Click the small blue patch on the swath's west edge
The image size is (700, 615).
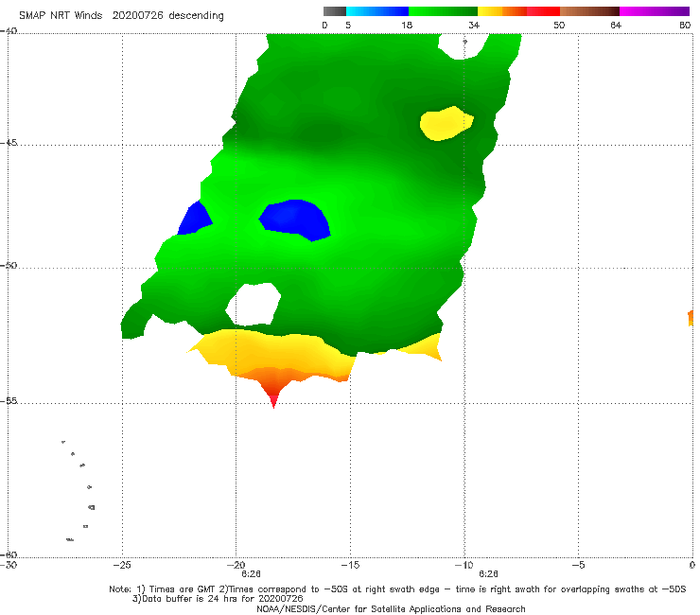[x=195, y=219]
